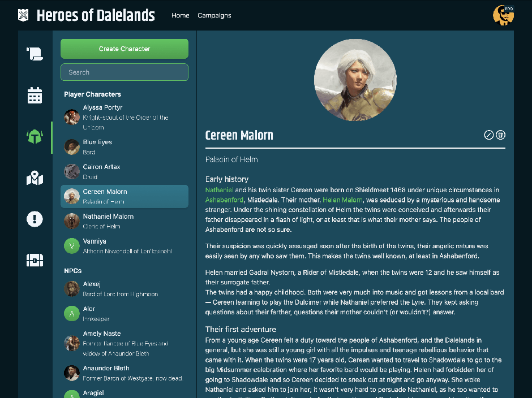Click the Cereen Malorn page title

pos(239,135)
